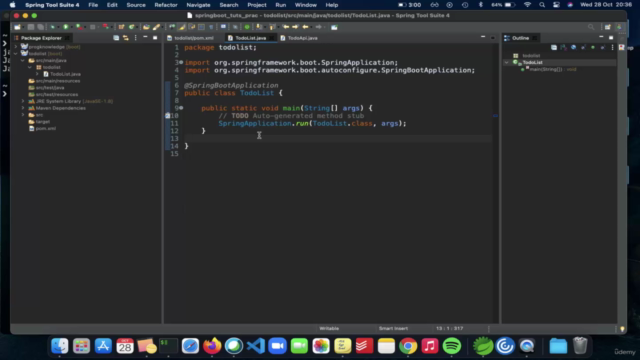Toggle Hide Fields in Outline toolbar
Image resolution: width=640 pixels, height=360 pixels.
(x=573, y=48)
